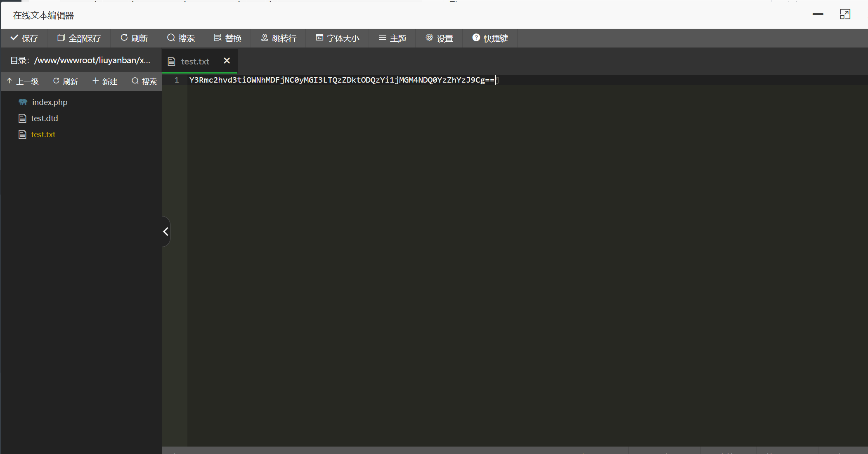Open Jump to line (跳转行)

point(279,38)
